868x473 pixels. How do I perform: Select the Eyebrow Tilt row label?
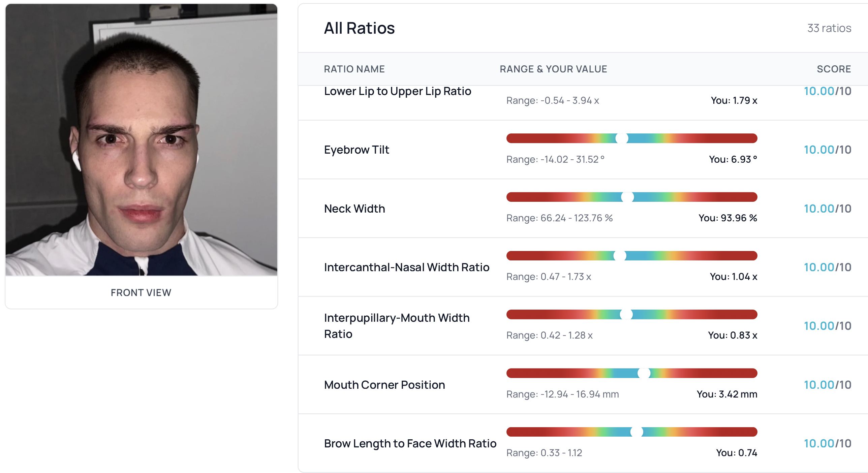(356, 150)
